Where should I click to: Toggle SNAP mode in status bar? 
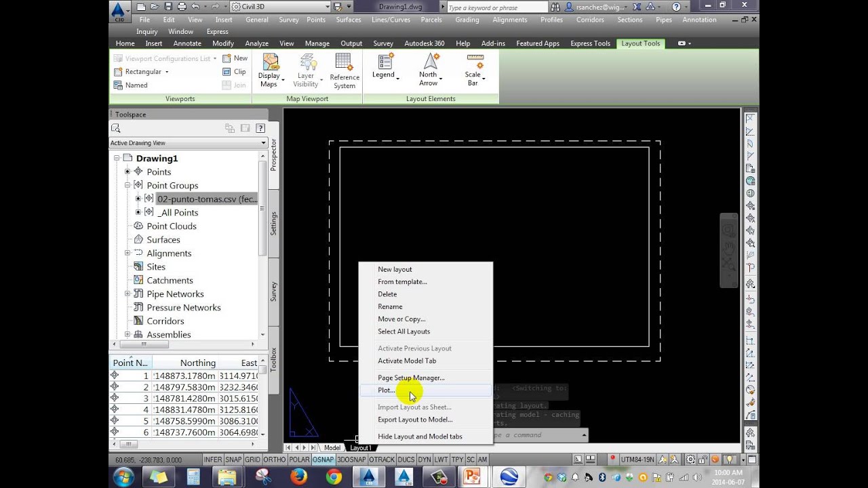coord(233,460)
